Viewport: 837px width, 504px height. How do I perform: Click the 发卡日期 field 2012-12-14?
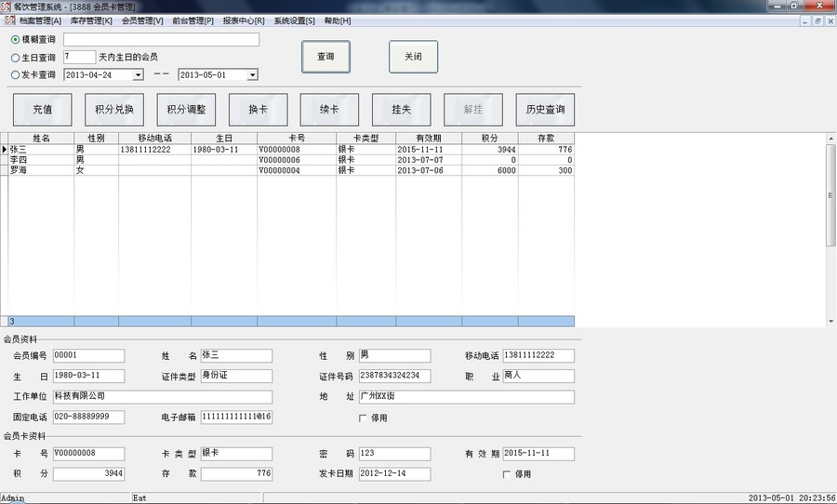[394, 473]
